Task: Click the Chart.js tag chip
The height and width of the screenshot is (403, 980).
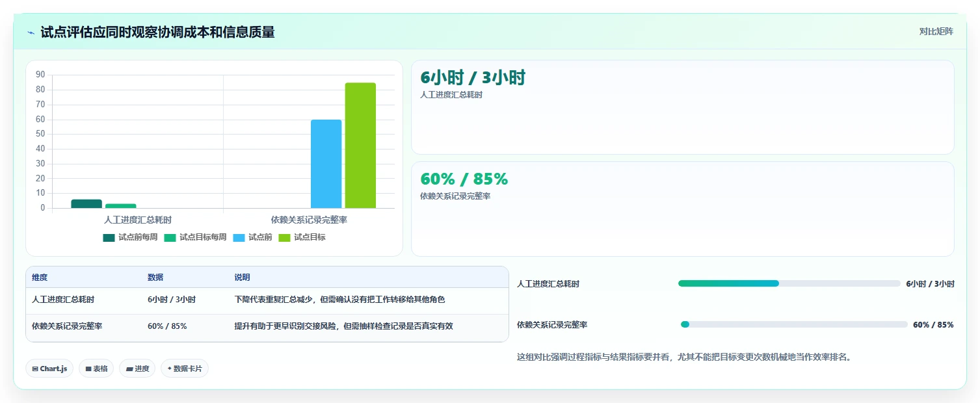Action: click(49, 369)
